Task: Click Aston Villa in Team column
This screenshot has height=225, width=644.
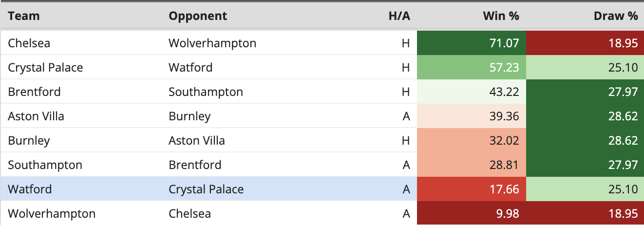Action: click(x=36, y=116)
